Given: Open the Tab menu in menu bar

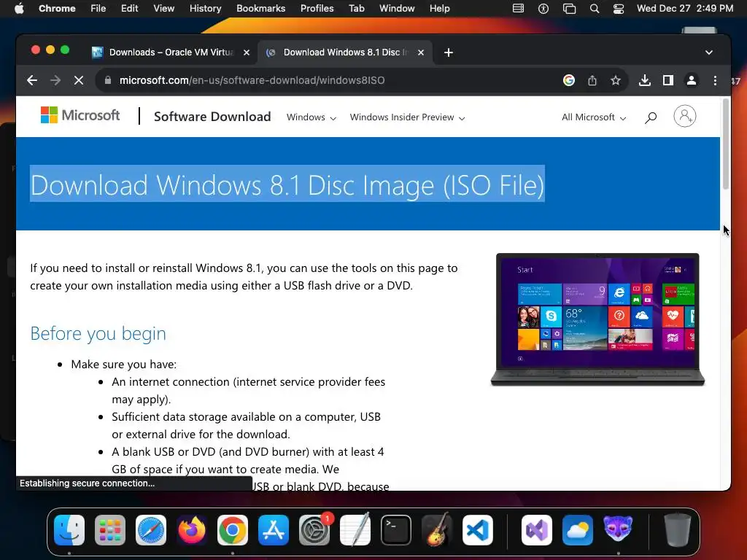Looking at the screenshot, I should [x=356, y=8].
